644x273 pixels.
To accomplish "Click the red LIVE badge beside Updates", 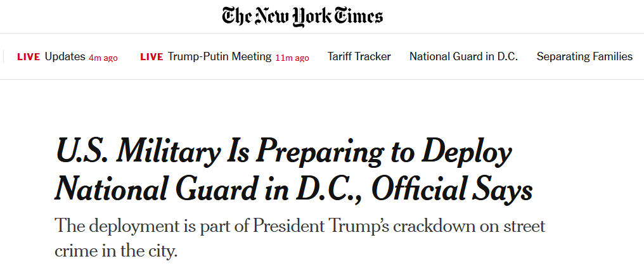I will [29, 57].
